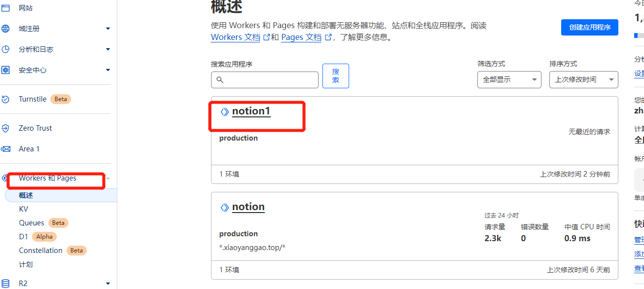Click the pie chart icon beside 分析和日志
Viewport: 644px width, 289px height.
[x=5, y=49]
